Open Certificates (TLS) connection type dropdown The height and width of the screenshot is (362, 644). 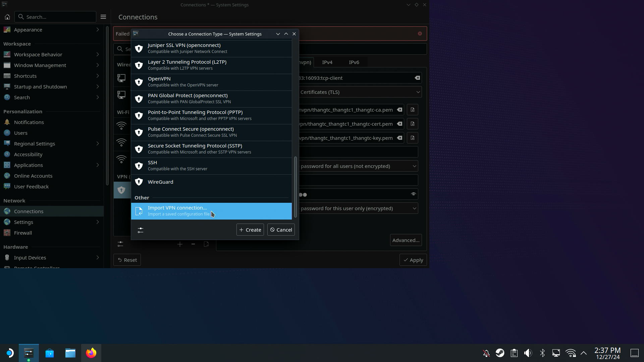click(x=360, y=92)
